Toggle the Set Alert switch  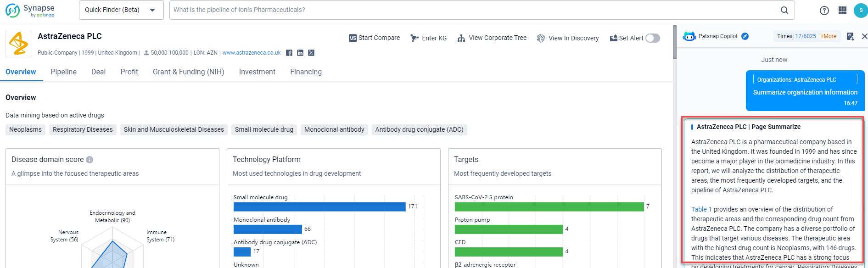tap(652, 38)
